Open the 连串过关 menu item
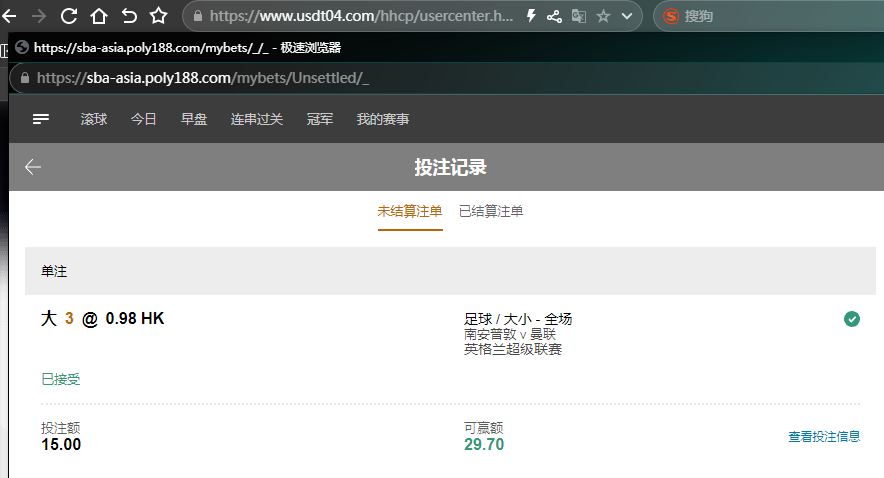The width and height of the screenshot is (884, 478). point(257,119)
